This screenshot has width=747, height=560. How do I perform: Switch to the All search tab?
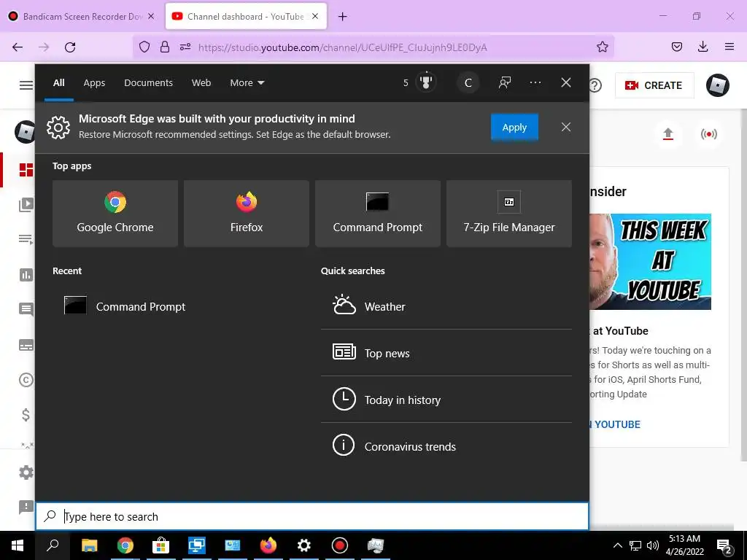click(58, 83)
